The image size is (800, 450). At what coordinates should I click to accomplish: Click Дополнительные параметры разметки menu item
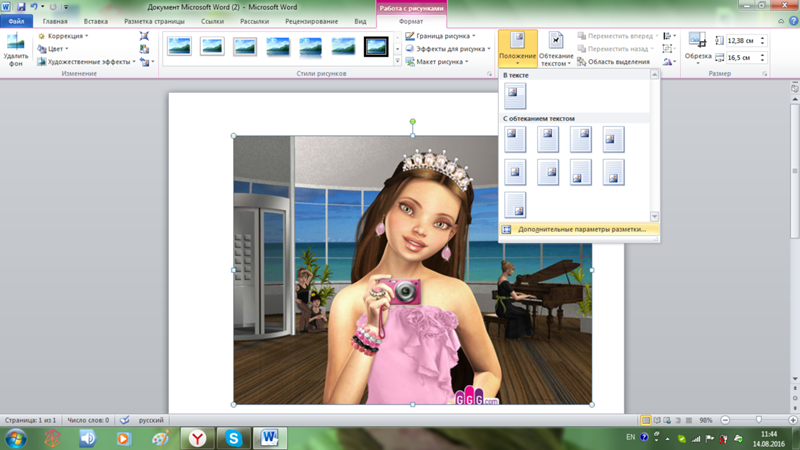579,230
